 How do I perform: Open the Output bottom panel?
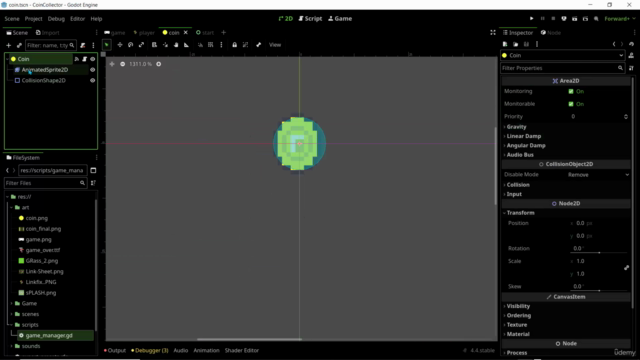[115, 351]
